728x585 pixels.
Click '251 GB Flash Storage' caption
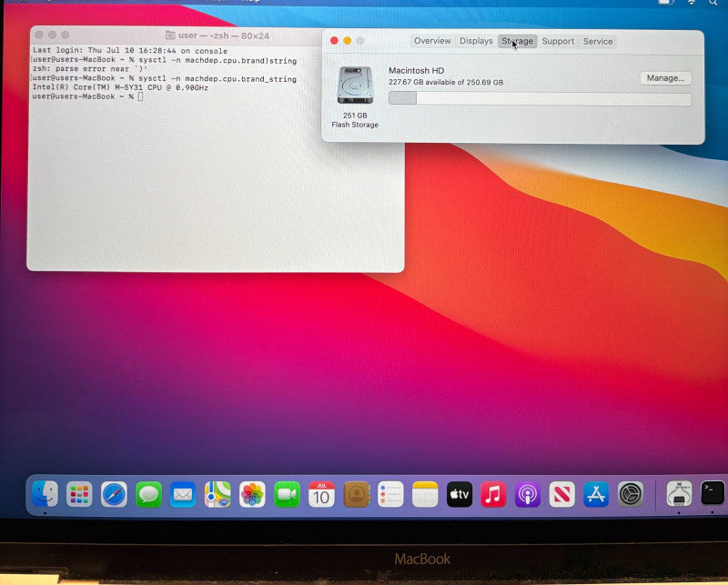(355, 120)
